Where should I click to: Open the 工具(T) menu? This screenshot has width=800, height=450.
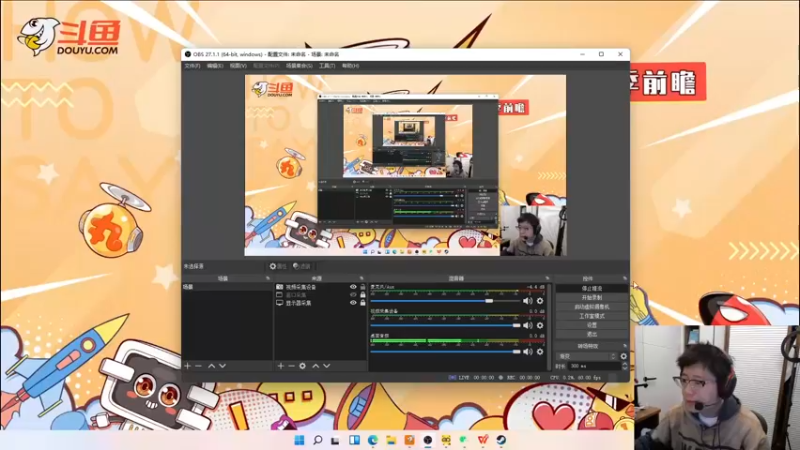[x=327, y=66]
